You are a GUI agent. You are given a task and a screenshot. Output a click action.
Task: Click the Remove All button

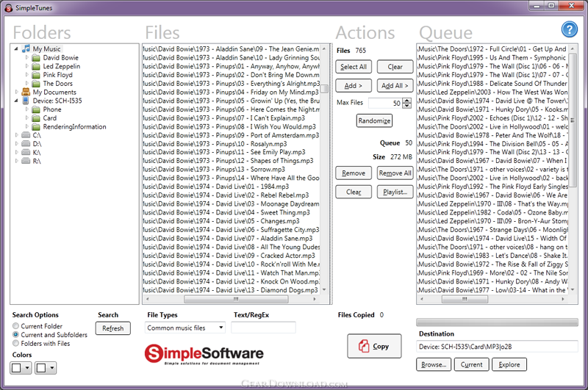click(x=395, y=173)
